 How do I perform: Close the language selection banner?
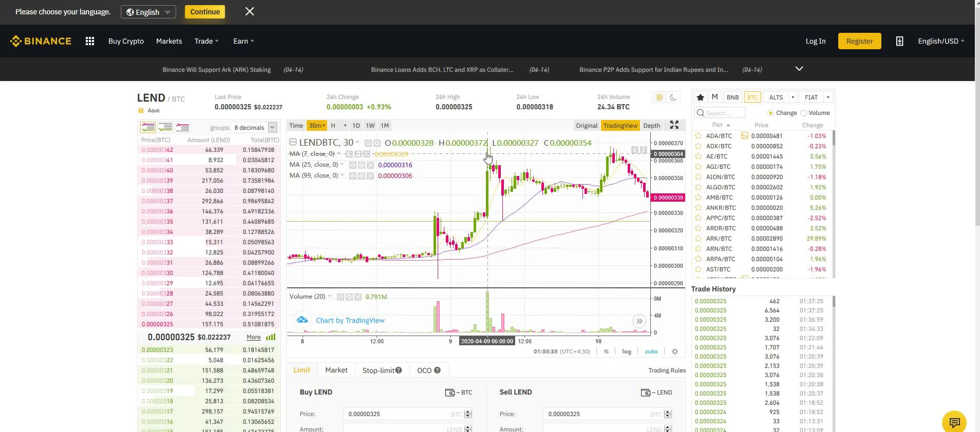[250, 11]
